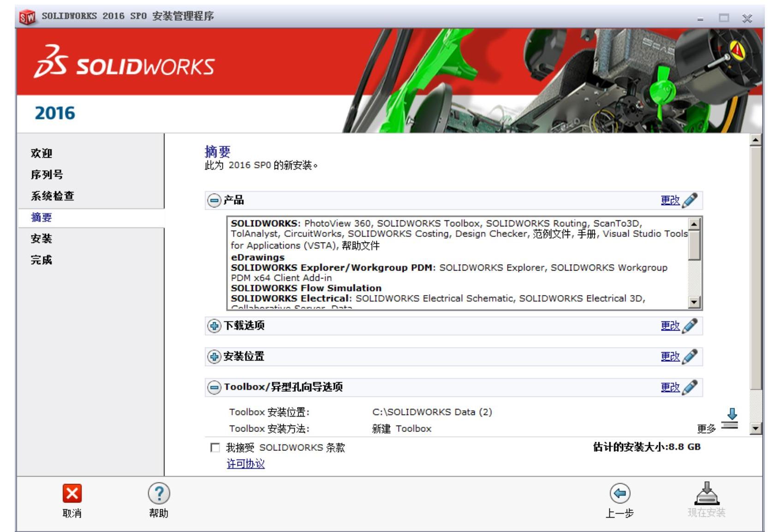Click the SOLIDWORKS logo in the banner
This screenshot has height=532, width=781.
124,62
